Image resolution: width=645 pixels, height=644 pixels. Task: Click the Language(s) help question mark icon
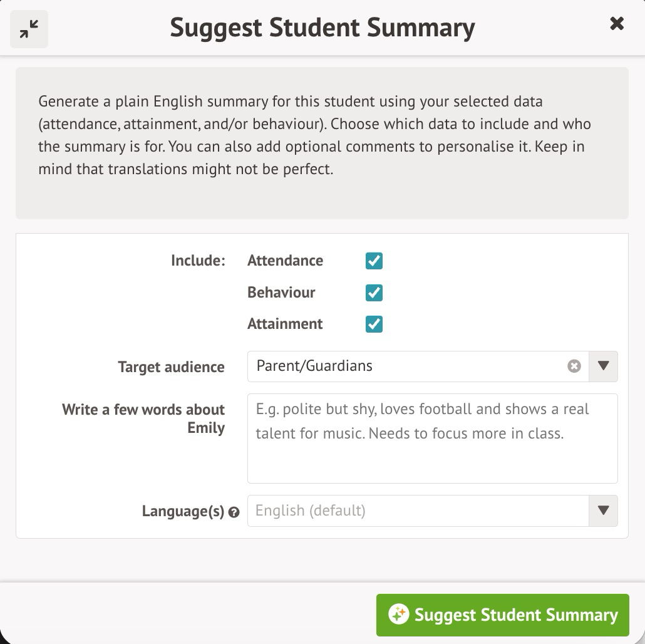point(234,512)
